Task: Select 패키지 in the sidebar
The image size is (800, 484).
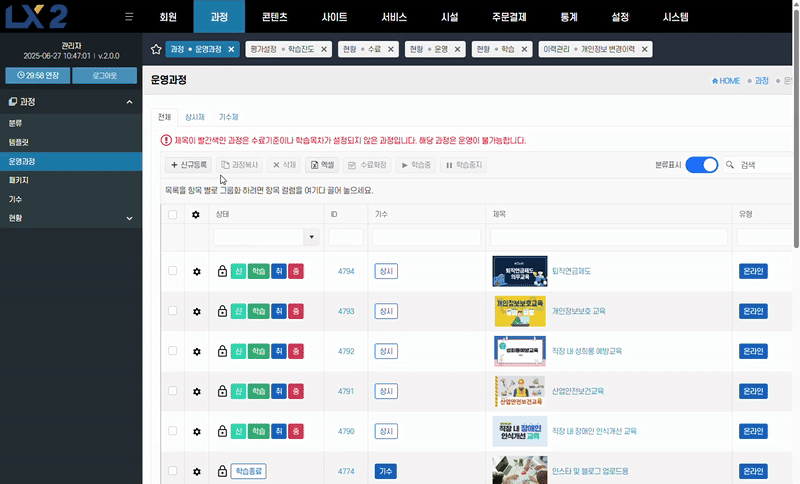Action: (71, 180)
